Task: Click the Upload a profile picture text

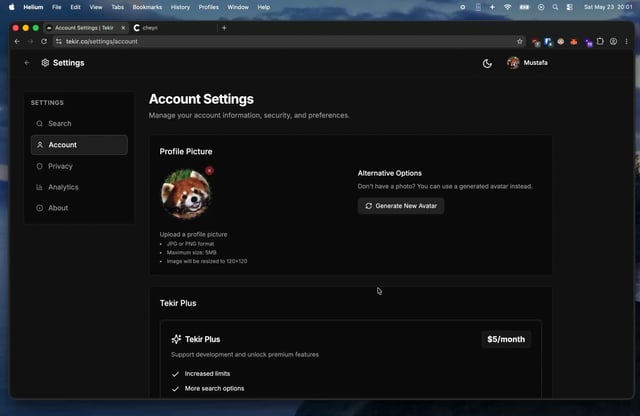Action: 193,234
